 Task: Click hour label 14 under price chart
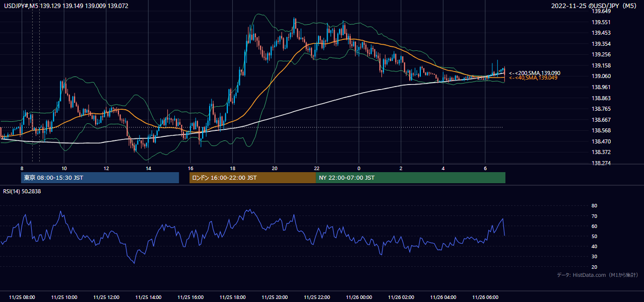pyautogui.click(x=148, y=168)
